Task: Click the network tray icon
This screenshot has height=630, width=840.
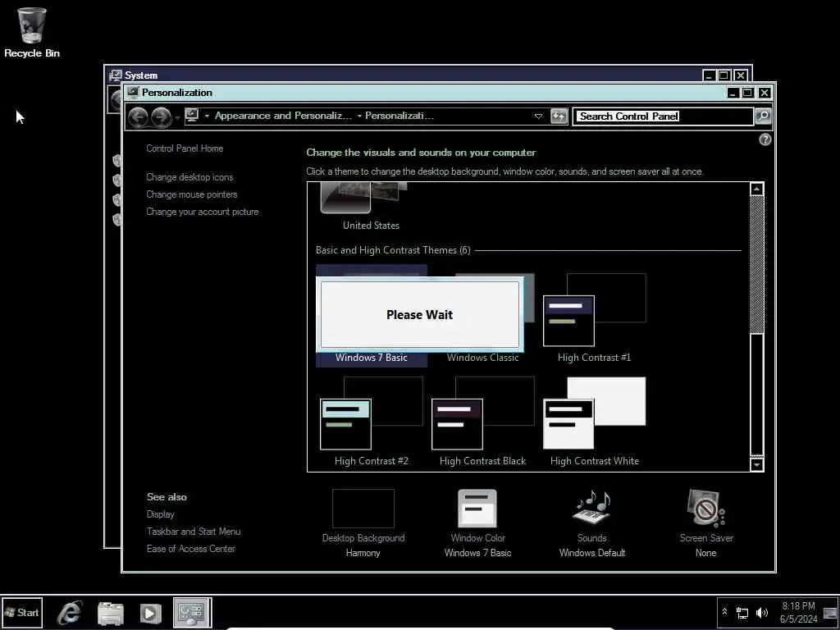Action: point(742,613)
